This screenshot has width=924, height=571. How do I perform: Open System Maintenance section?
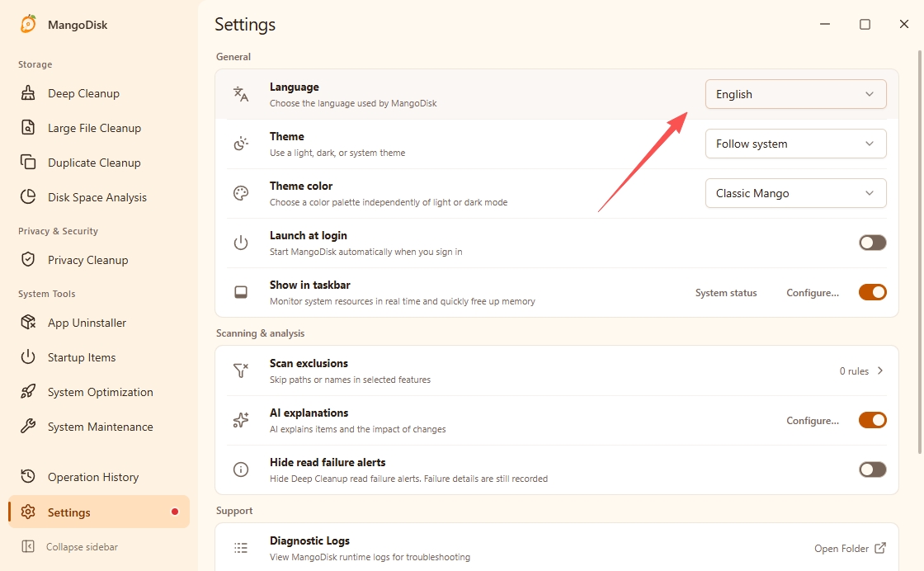[99, 426]
